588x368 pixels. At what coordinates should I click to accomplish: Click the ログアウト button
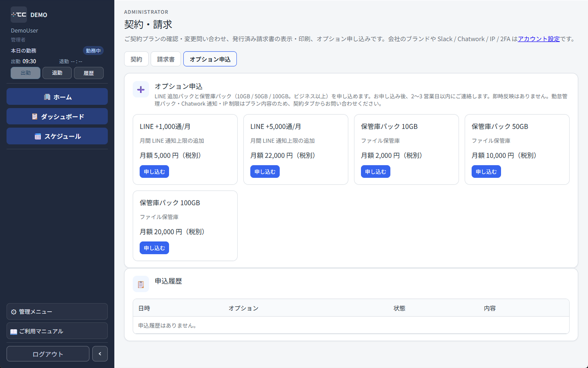pyautogui.click(x=48, y=354)
